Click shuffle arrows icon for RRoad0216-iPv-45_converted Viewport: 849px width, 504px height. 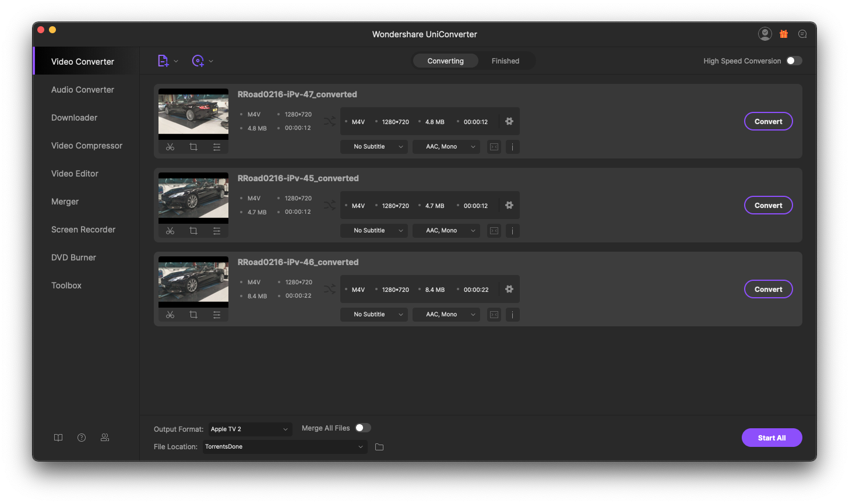[330, 205]
